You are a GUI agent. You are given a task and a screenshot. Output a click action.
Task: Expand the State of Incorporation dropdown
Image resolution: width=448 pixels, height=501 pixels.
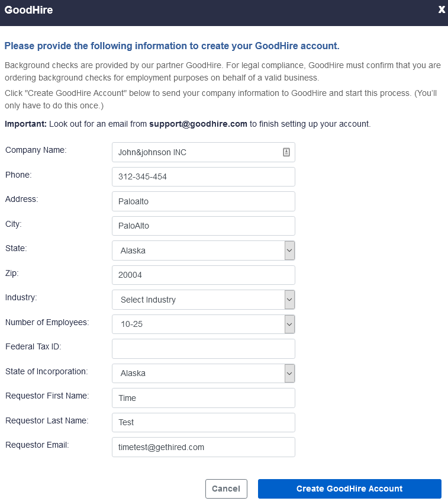[203, 373]
